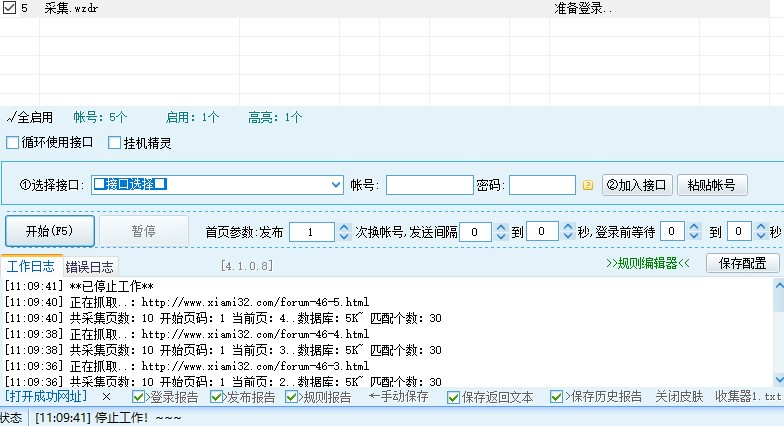Click the X icon next to 打开成功网址
Viewport: 784px width, 426px height.
point(106,397)
